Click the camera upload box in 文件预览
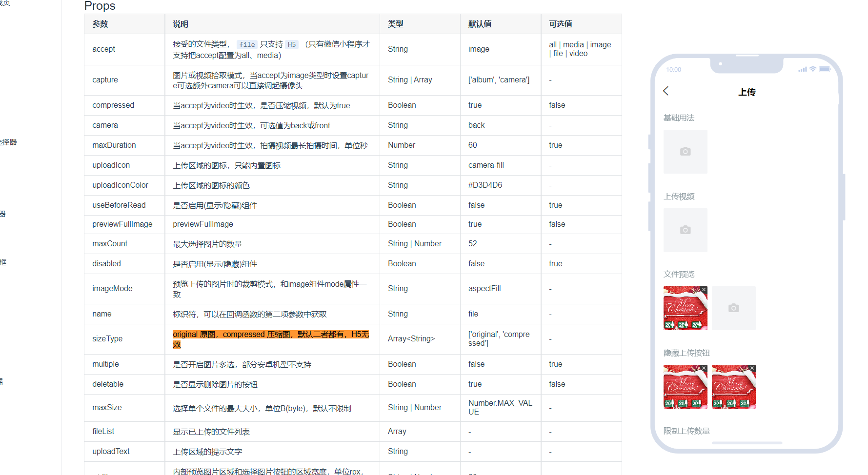Image resolution: width=868 pixels, height=475 pixels. click(733, 308)
